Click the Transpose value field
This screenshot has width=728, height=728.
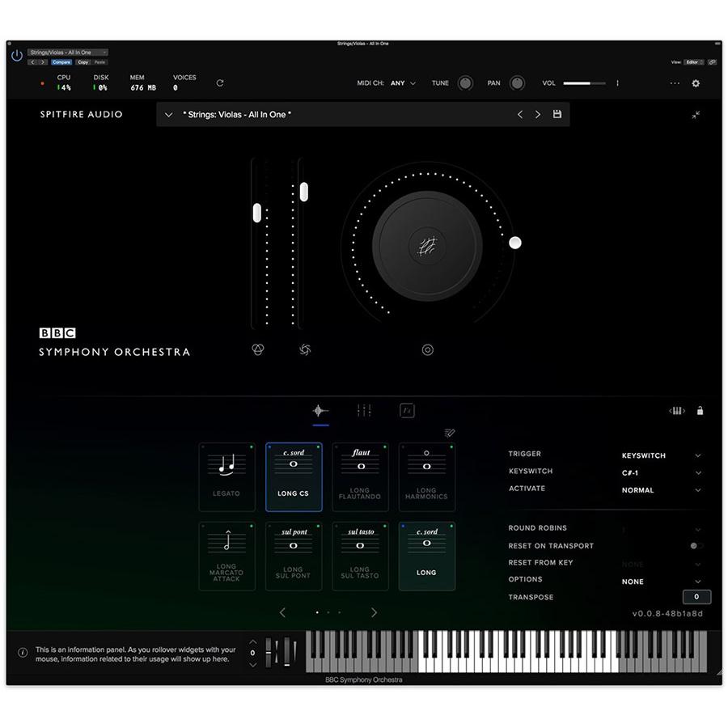tap(696, 597)
